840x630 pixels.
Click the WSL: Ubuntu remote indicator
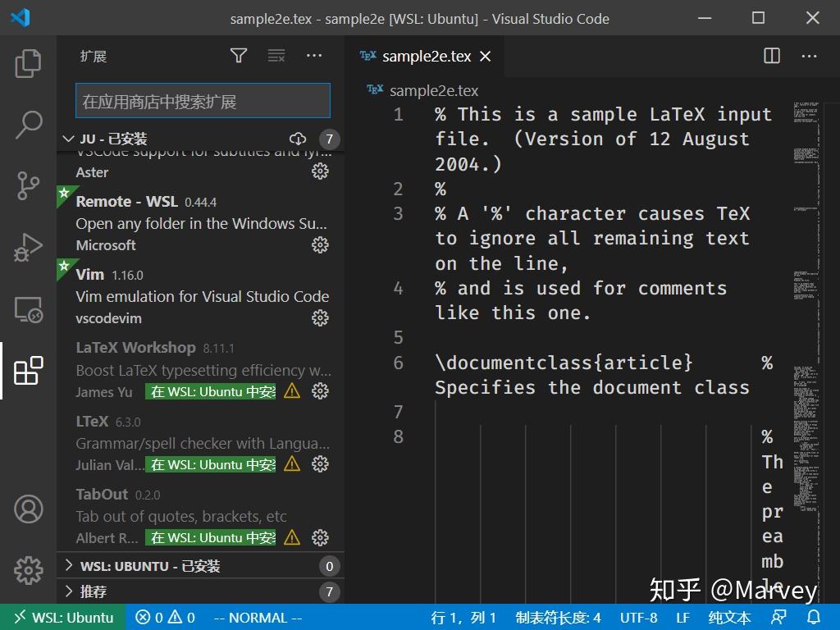(63, 617)
